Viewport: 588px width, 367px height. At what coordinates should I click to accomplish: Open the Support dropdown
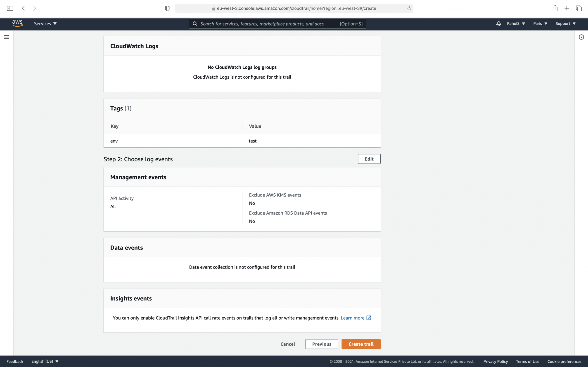[565, 23]
